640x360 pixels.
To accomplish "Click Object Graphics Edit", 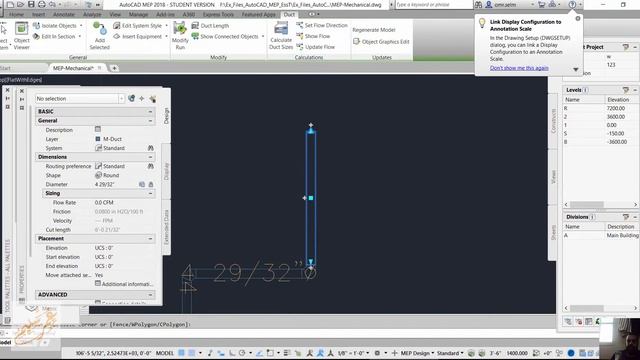I will (x=381, y=42).
